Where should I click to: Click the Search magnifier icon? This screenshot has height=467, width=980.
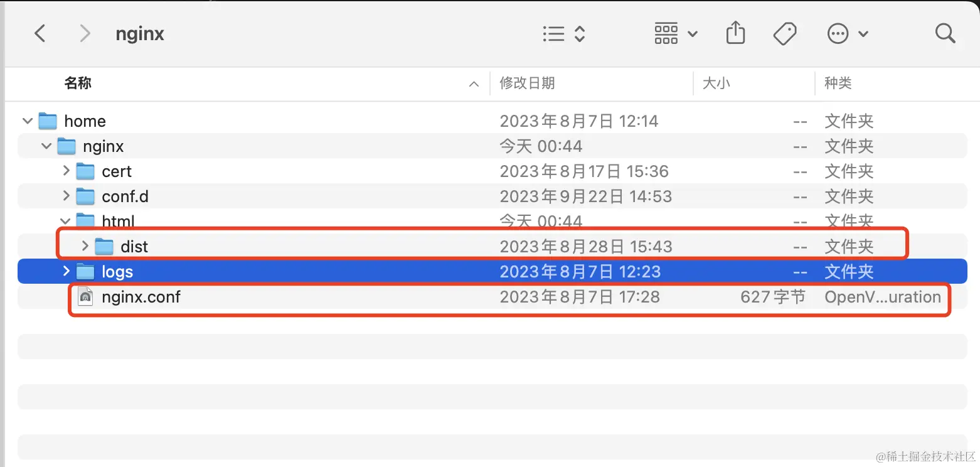pos(945,33)
